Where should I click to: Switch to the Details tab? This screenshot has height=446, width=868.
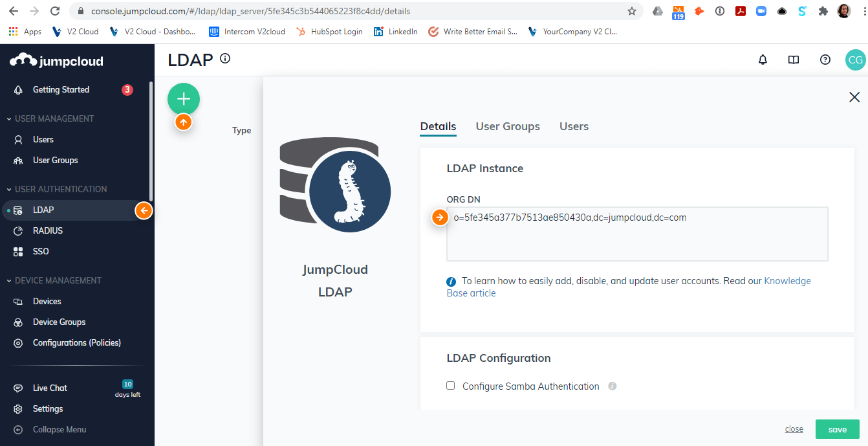coord(438,126)
